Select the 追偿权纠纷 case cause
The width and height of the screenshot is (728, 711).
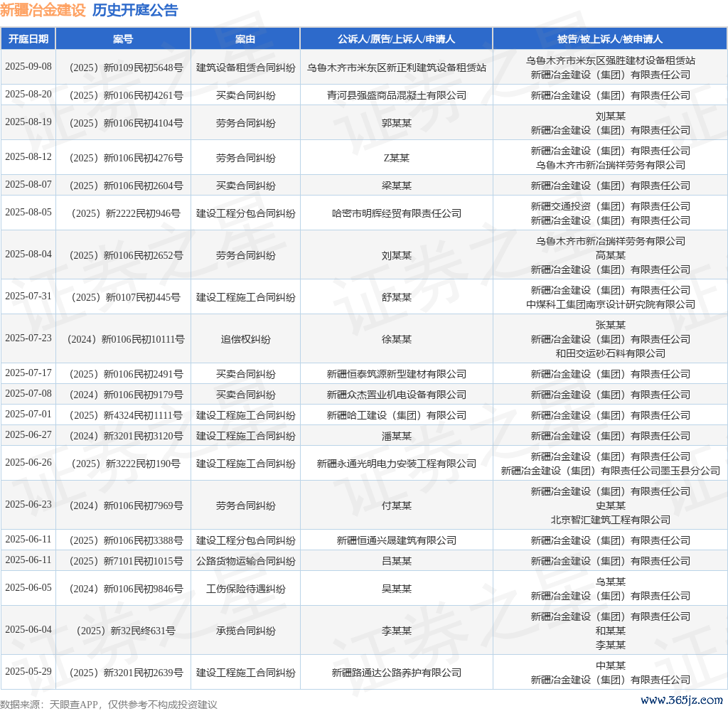click(245, 339)
